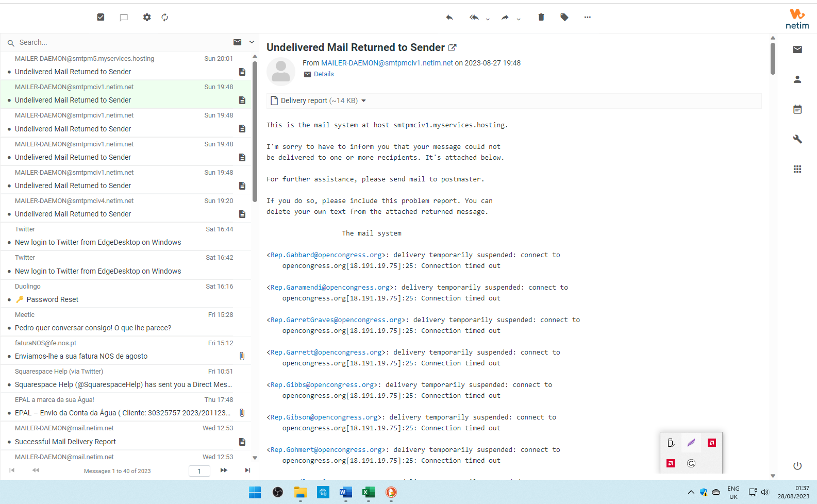
Task: Expand Delivery report attachment menu
Action: click(x=363, y=101)
